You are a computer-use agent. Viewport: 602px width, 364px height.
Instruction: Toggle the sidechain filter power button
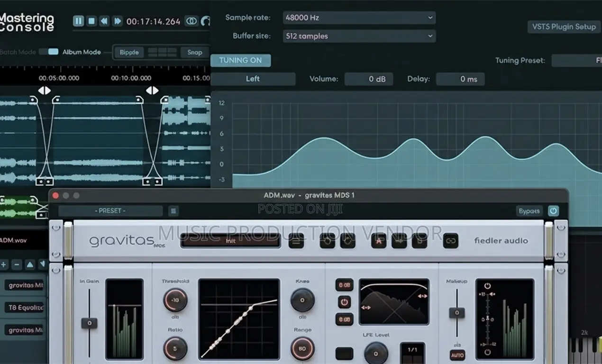click(x=344, y=302)
